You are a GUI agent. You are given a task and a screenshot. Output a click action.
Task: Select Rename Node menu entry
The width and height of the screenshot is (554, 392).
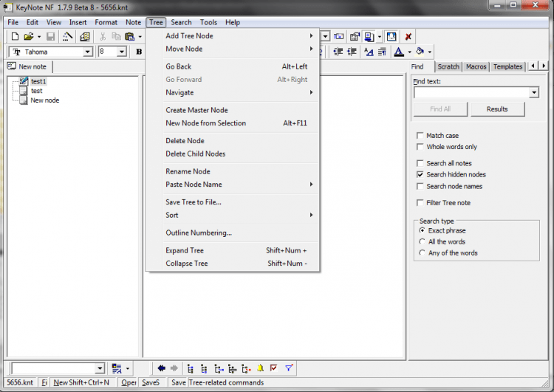(188, 171)
